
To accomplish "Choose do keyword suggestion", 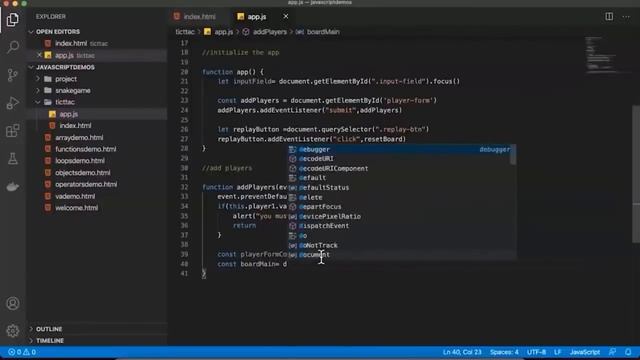I will pos(399,236).
